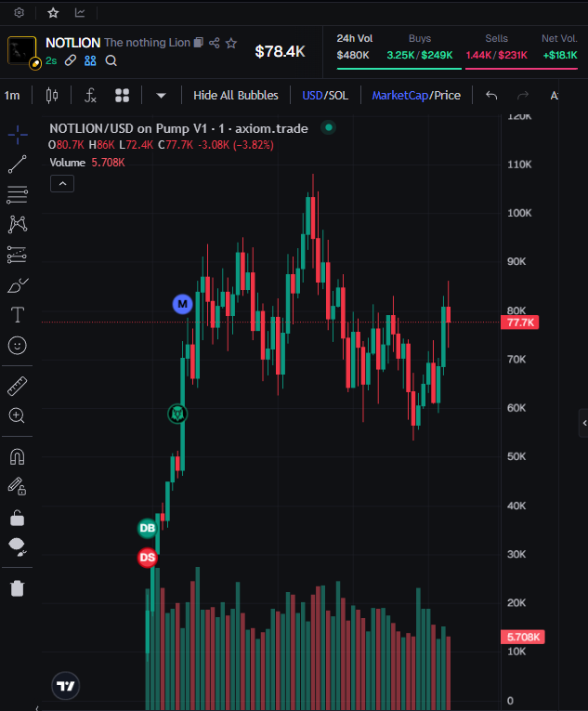Click the NOTLION/USD chart title
Image resolution: width=588 pixels, height=711 pixels.
tap(178, 129)
